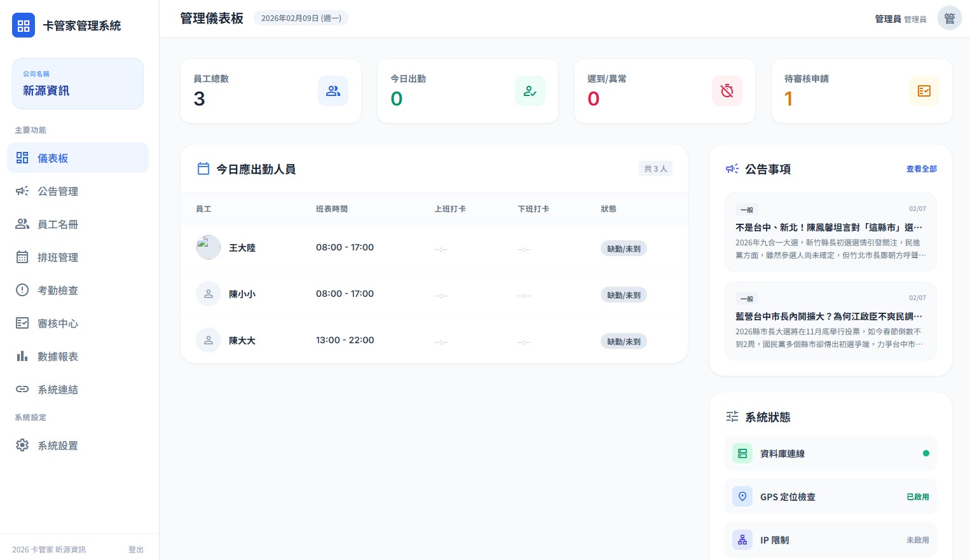Click the 查看全部 announcements link
Viewport: 970px width, 560px height.
click(x=921, y=169)
